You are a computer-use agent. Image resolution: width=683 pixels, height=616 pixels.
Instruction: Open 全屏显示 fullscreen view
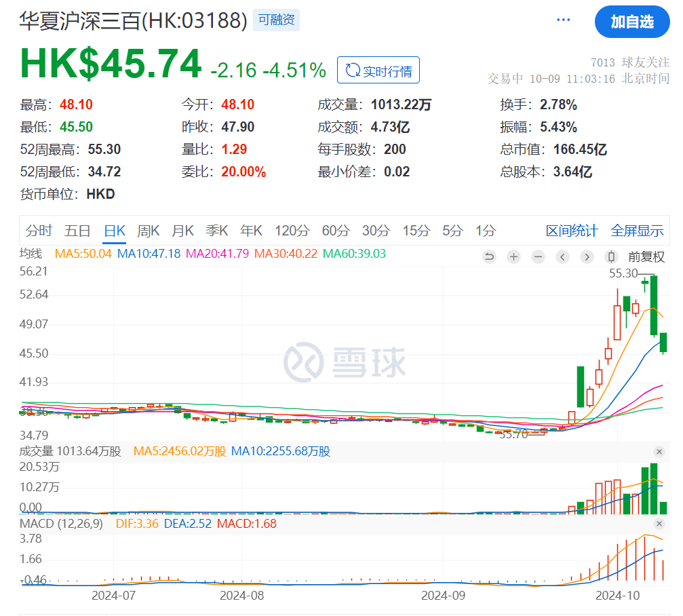point(638,231)
